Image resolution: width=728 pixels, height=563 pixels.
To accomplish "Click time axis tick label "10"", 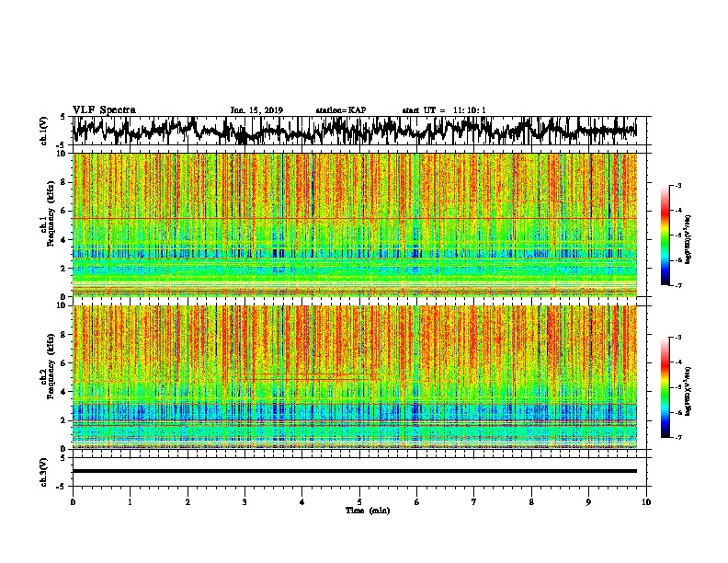I will [646, 502].
